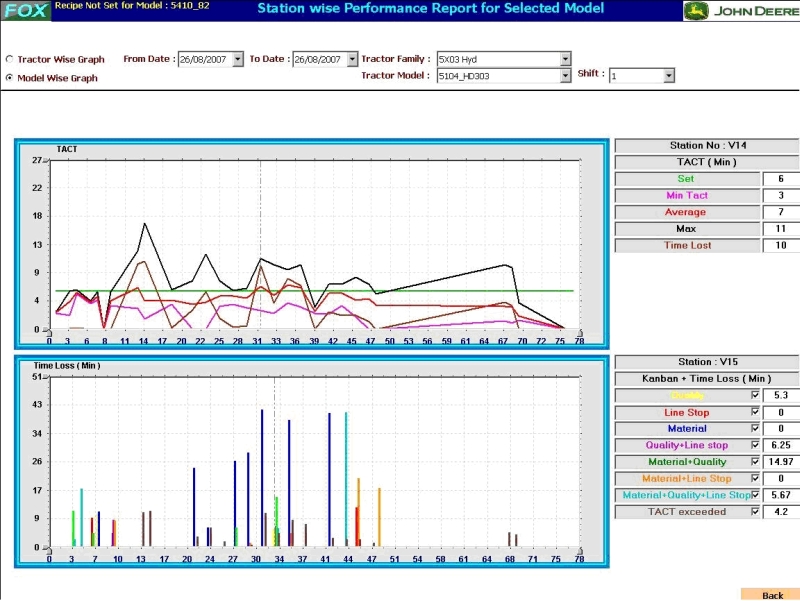800x601 pixels.
Task: Click the Set TACT value field
Action: point(780,179)
